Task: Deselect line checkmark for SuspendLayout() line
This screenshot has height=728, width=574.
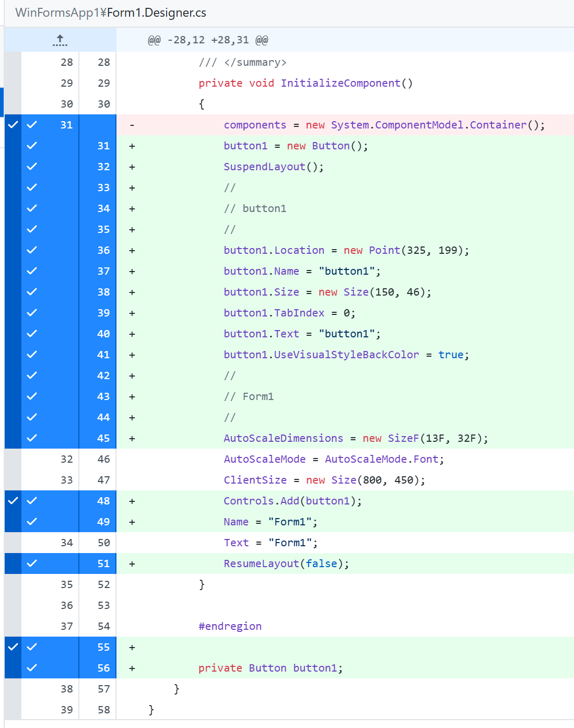Action: [x=32, y=167]
